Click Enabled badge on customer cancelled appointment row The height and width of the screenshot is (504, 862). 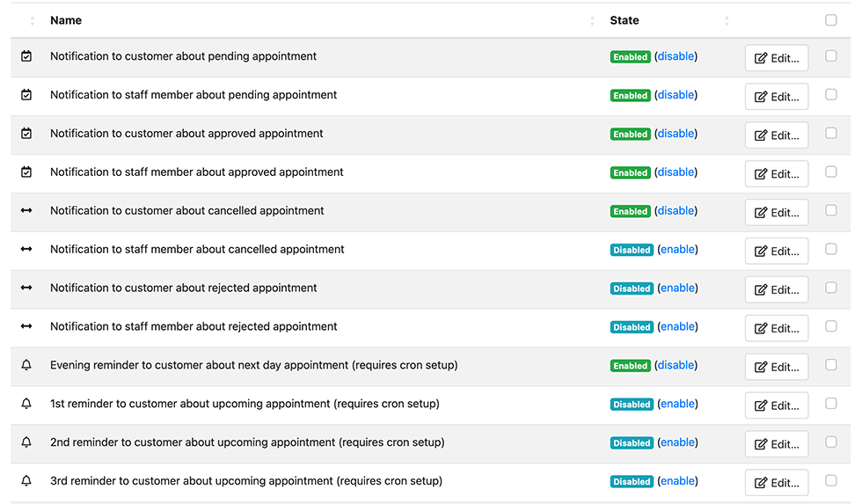click(x=631, y=212)
